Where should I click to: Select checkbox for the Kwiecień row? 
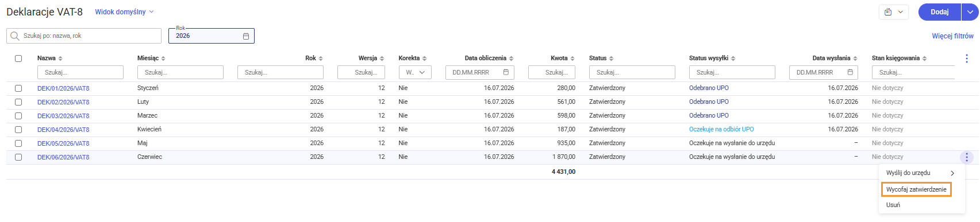(x=18, y=130)
